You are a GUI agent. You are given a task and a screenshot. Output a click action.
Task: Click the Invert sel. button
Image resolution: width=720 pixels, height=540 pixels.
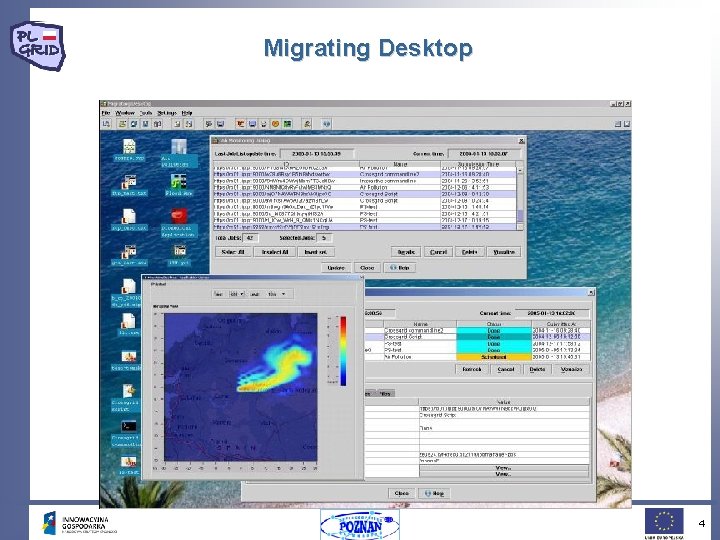[x=316, y=252]
